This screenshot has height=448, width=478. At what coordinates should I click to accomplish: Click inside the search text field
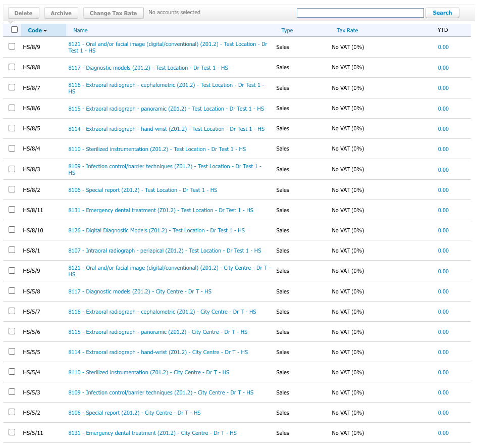[x=360, y=13]
